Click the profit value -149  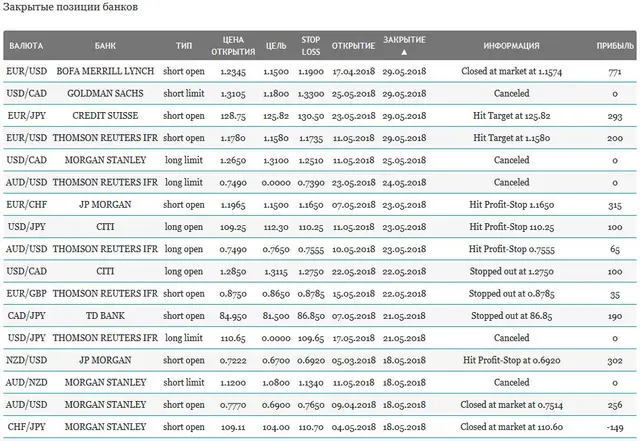point(615,428)
